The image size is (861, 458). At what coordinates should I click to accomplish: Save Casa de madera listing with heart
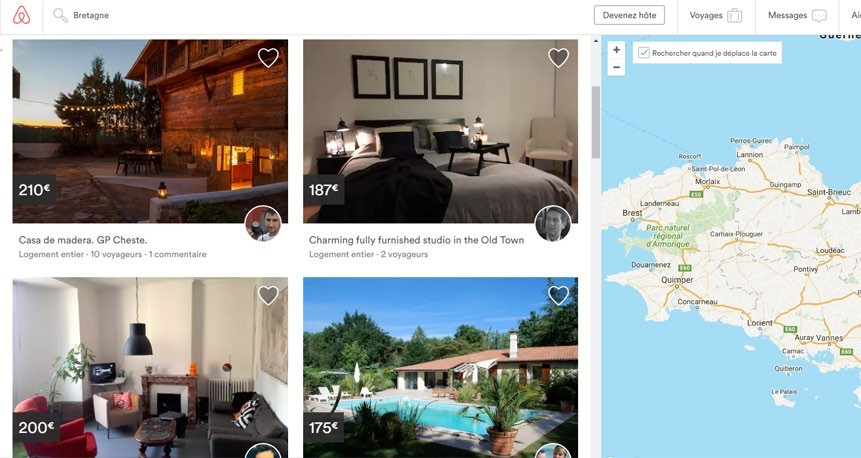click(268, 58)
